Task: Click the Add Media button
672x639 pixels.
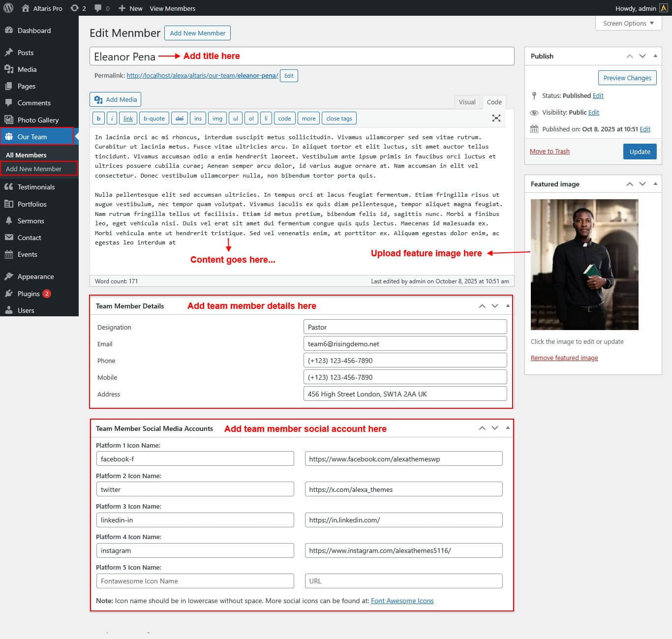Action: (x=116, y=99)
